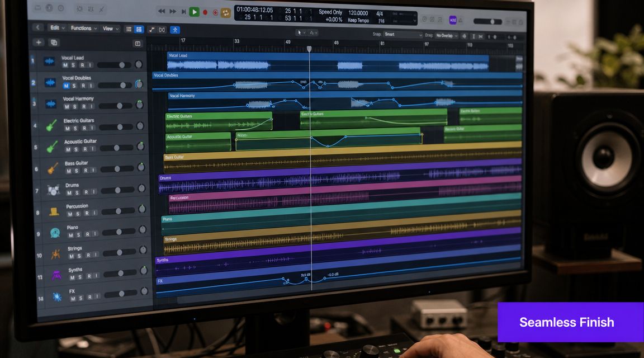Click the Speed Only label
Screen dimensions: 644x358
tap(330, 12)
